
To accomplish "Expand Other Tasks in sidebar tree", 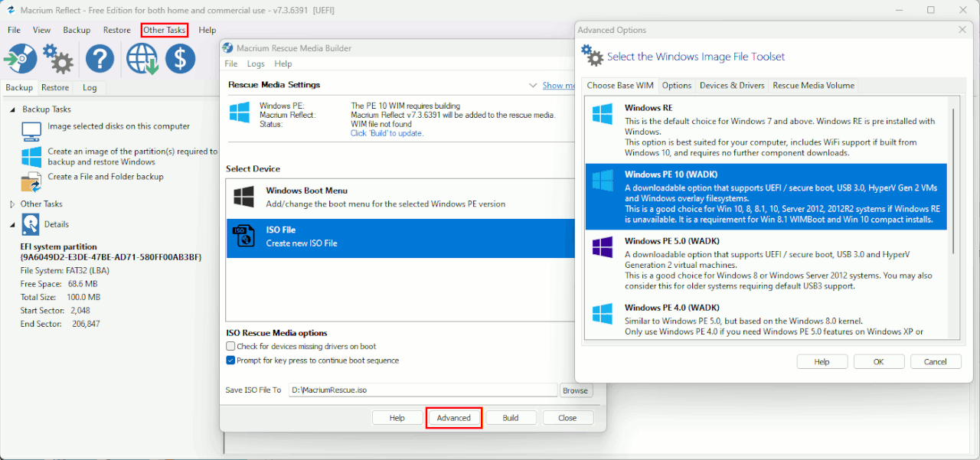I will coord(12,204).
